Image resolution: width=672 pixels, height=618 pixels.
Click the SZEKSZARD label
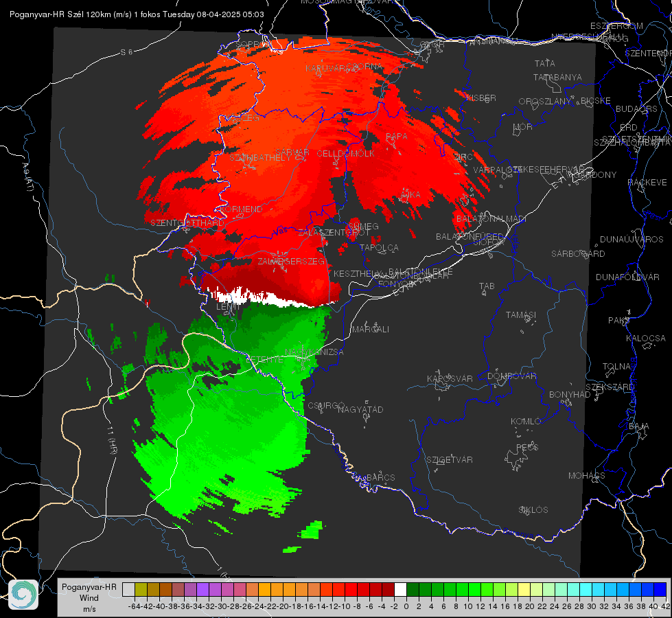[610, 387]
